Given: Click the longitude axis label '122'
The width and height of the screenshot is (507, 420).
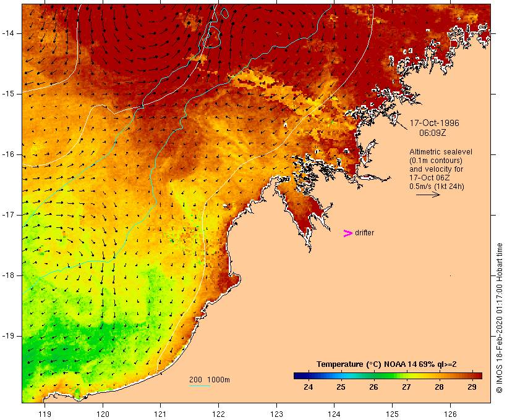Looking at the screenshot, I should (x=218, y=414).
